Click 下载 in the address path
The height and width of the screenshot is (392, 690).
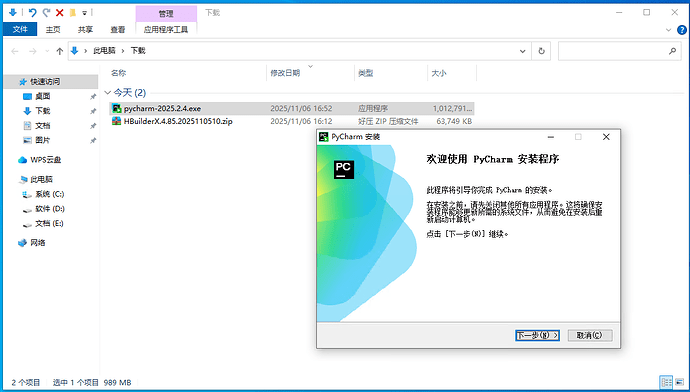138,51
